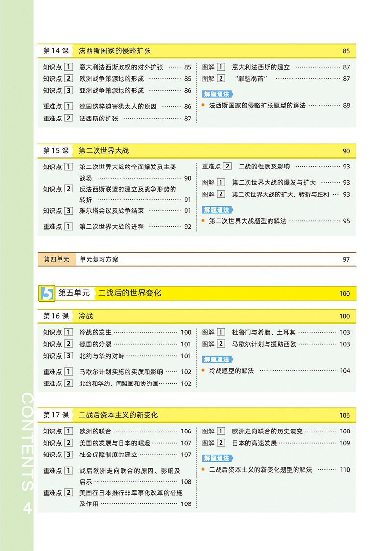
Task: Click the 解题通法 badge under lesson 17
Action: [x=218, y=458]
